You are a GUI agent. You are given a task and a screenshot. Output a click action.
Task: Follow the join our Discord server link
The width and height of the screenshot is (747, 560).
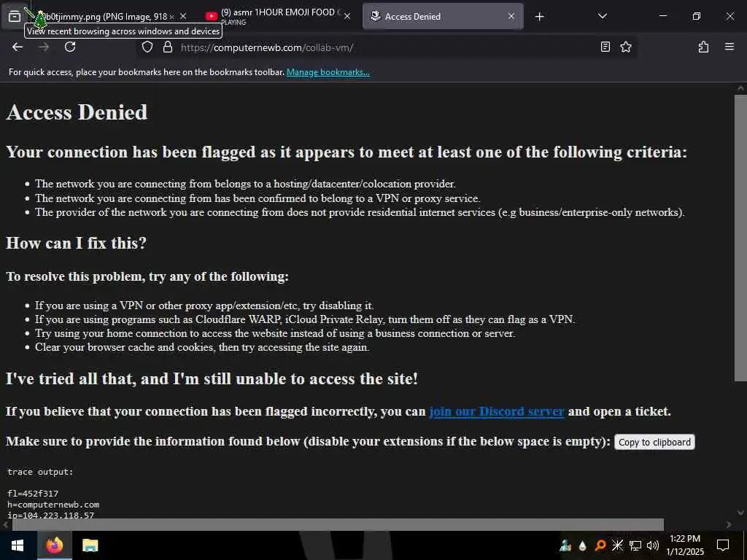click(x=496, y=411)
